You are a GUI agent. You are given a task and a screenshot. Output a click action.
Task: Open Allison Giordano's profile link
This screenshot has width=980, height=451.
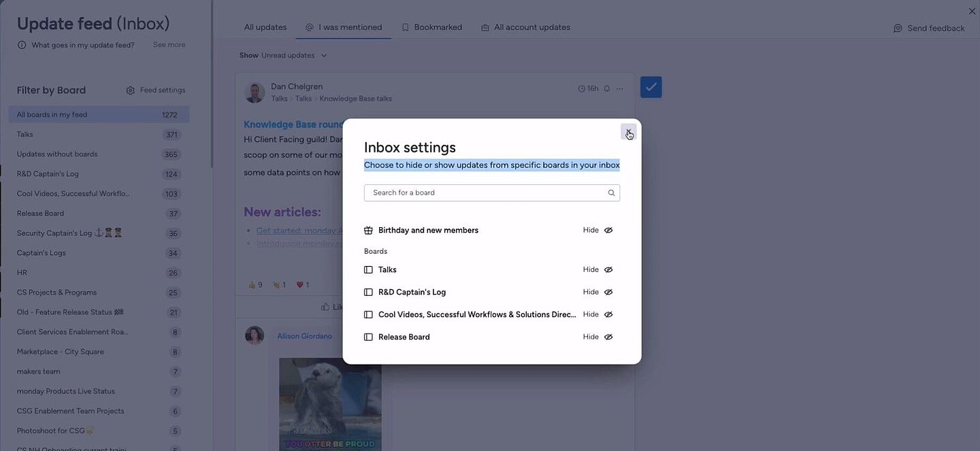point(305,336)
